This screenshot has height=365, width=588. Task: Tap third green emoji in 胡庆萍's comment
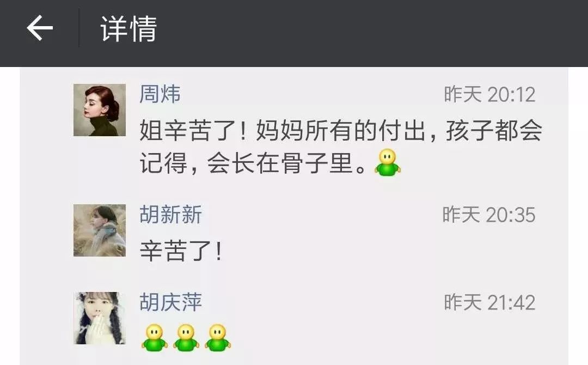coord(217,338)
